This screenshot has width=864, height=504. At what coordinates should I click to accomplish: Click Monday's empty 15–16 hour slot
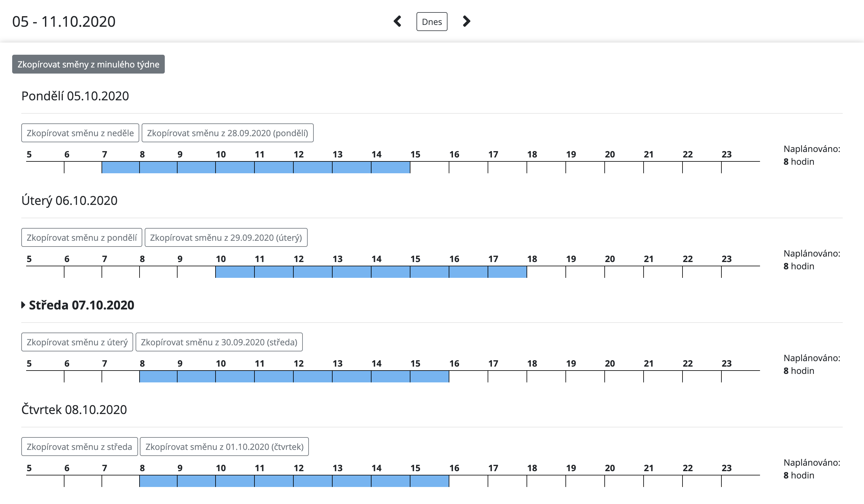[429, 168]
